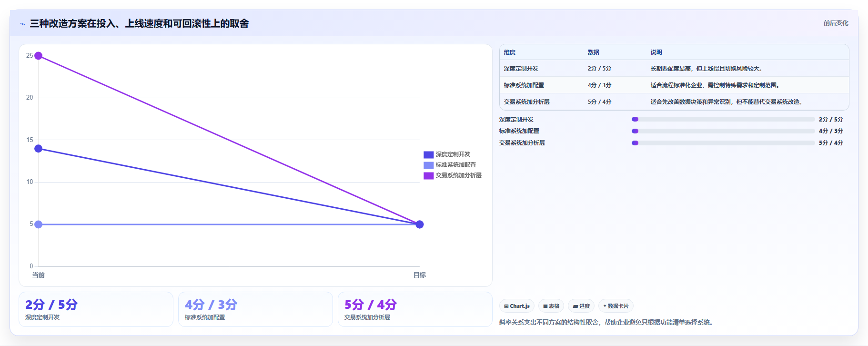Click y-axis label 25
The width and height of the screenshot is (868, 346).
click(x=30, y=56)
